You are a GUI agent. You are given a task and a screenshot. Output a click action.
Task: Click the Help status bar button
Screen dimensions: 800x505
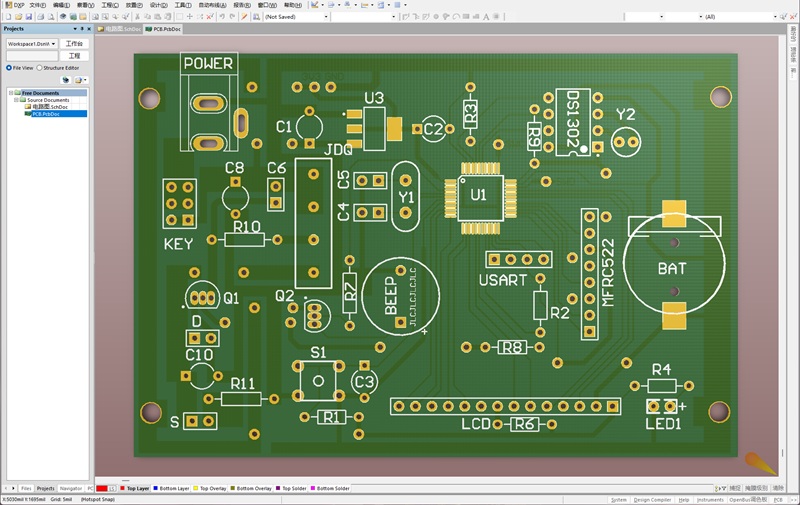pyautogui.click(x=684, y=500)
